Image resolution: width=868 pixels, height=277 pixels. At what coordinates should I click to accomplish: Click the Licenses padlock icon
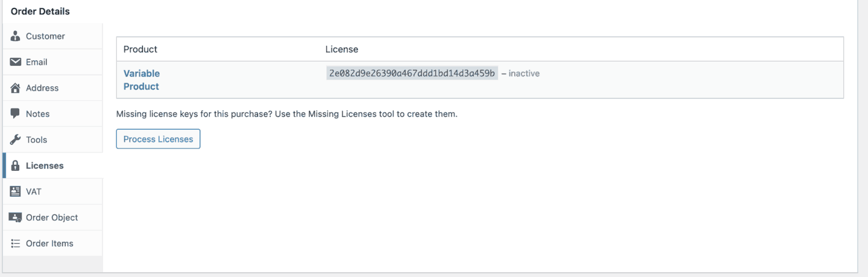16,165
